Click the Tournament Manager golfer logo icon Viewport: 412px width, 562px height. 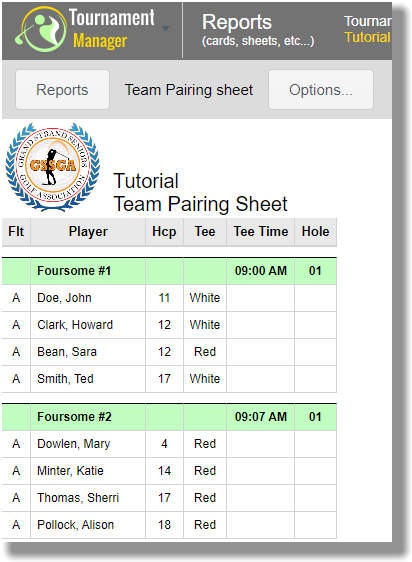tap(41, 29)
